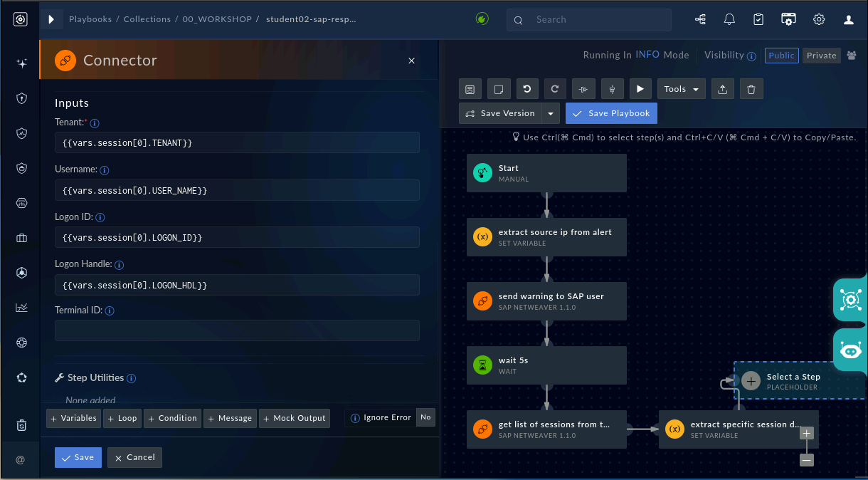The height and width of the screenshot is (480, 868).
Task: Open the chatbot assistant icon on right edge
Action: pyautogui.click(x=850, y=350)
